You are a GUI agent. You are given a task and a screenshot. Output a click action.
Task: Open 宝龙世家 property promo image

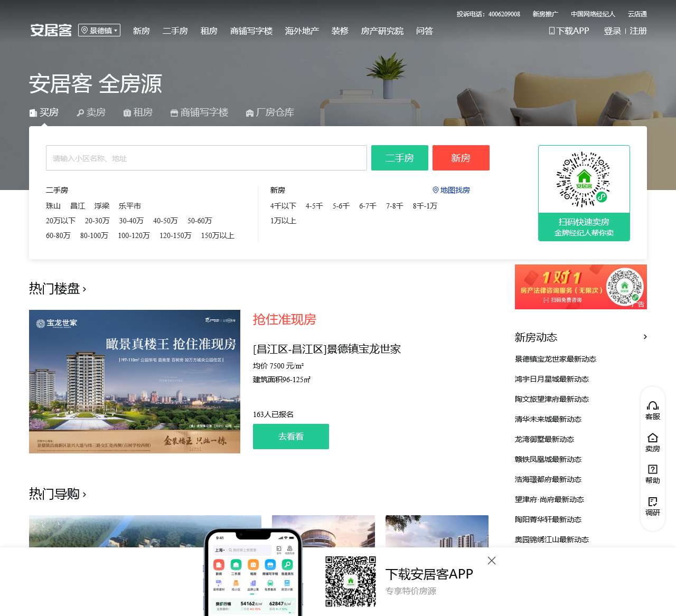[x=135, y=382]
